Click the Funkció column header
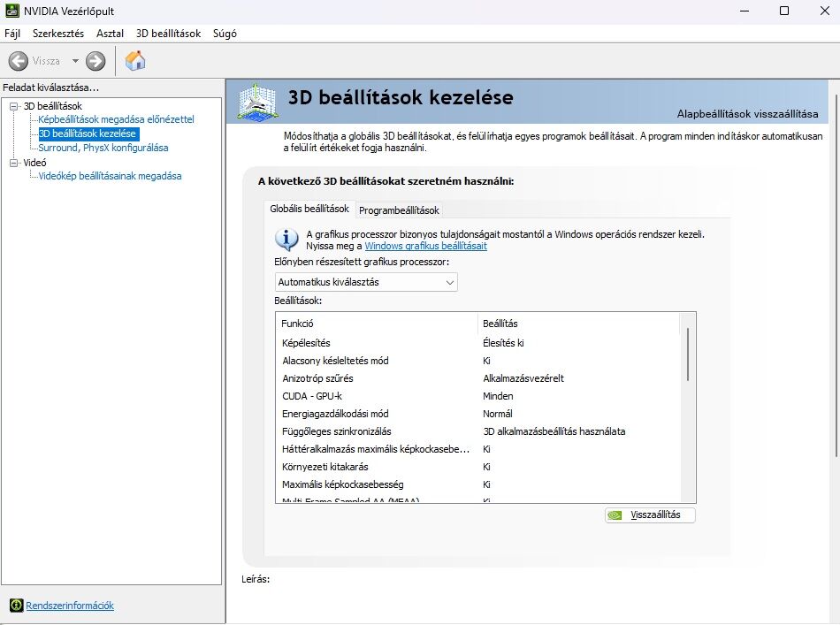 [x=377, y=324]
